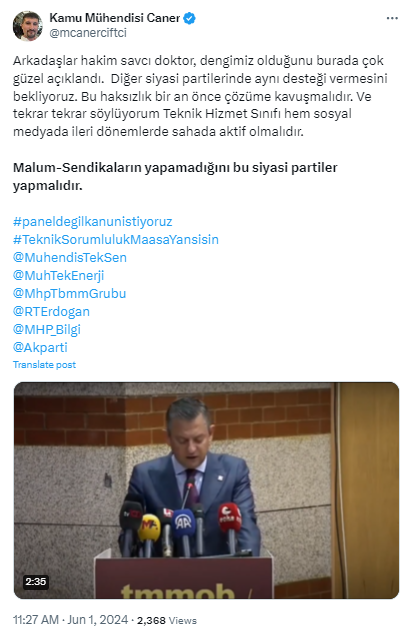The height and width of the screenshot is (634, 408).
Task: Visit the @MHP_Bilgi mention
Action: (x=47, y=329)
